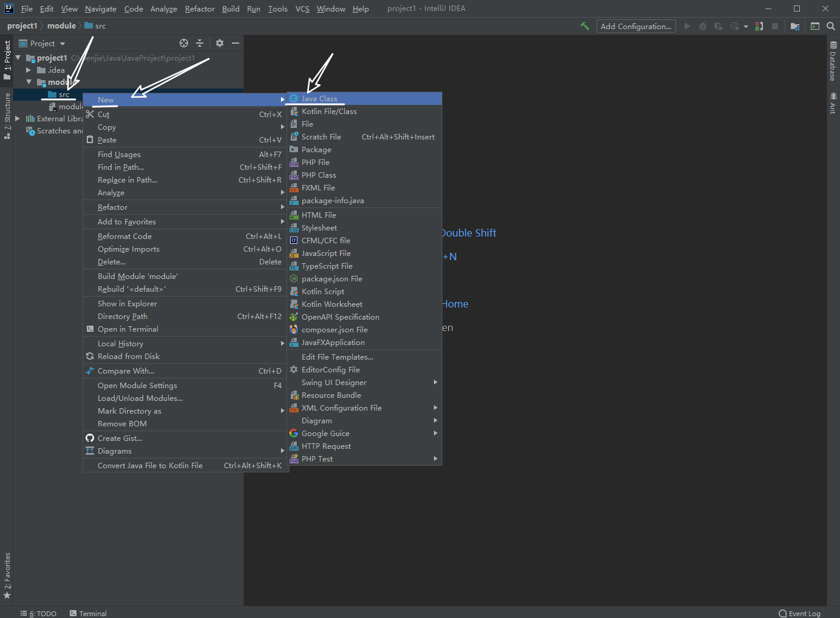Viewport: 840px width, 618px height.
Task: Expand External Libraries node
Action: [x=18, y=118]
